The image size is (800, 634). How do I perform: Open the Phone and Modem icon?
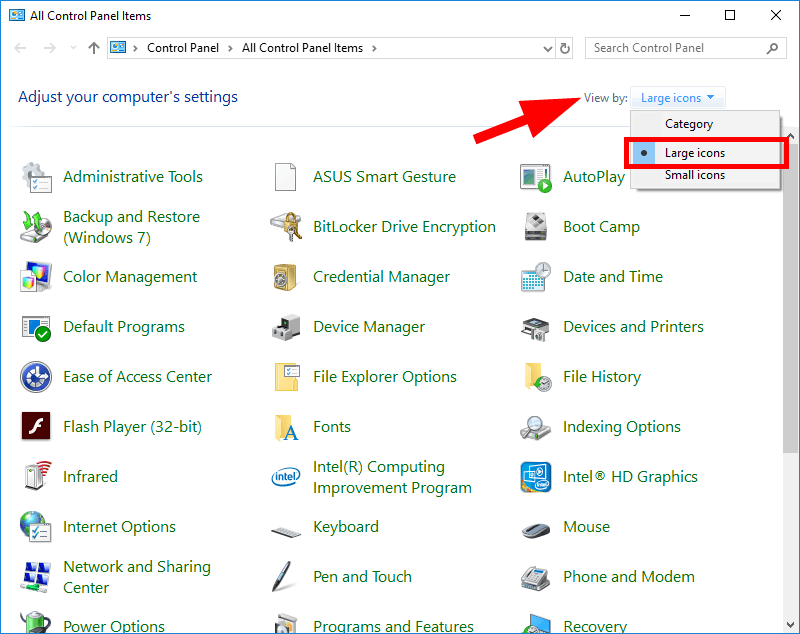535,578
